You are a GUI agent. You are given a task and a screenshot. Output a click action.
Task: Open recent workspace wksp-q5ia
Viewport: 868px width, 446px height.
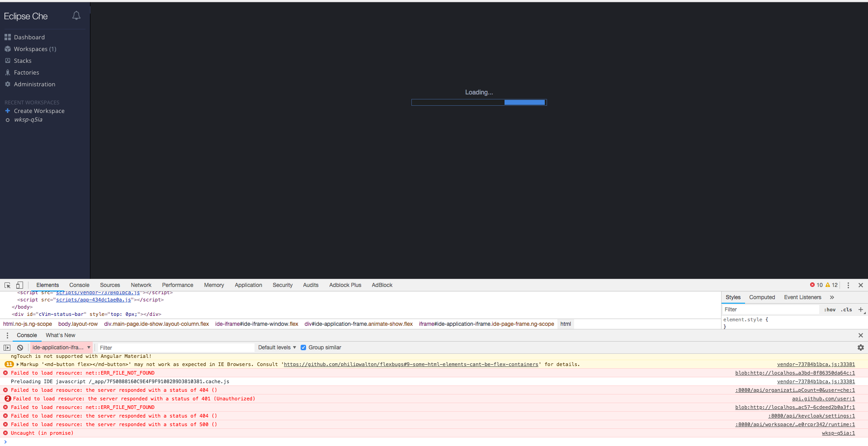[28, 120]
